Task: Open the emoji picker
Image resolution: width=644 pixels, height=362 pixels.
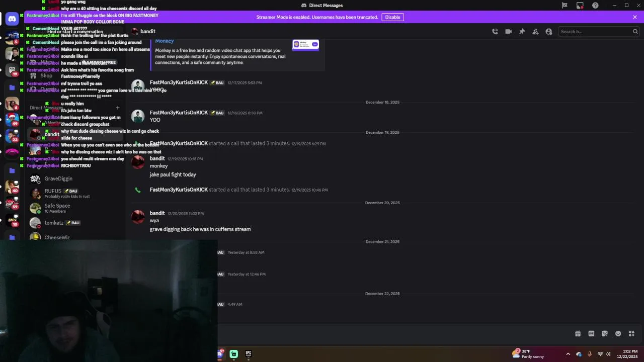Action: (618, 333)
